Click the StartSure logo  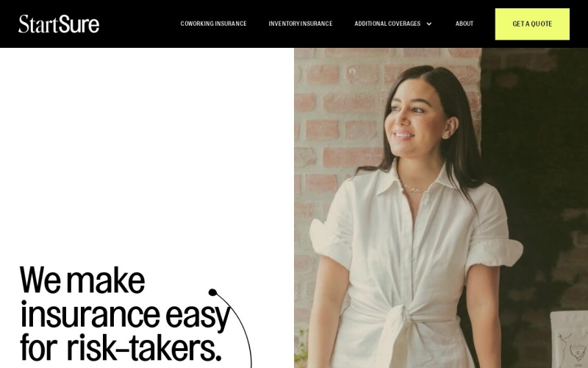(x=59, y=24)
